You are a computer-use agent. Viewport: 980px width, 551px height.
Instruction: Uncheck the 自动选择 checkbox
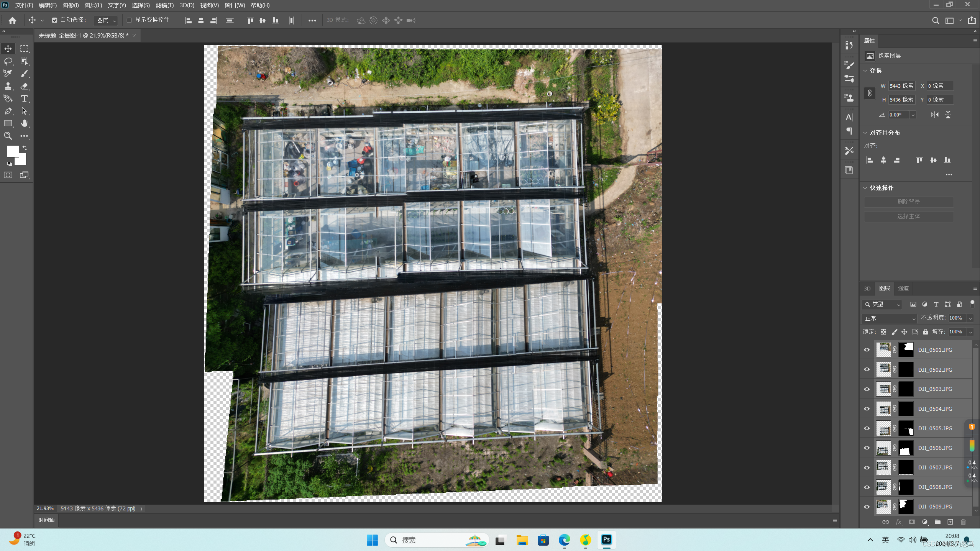54,20
